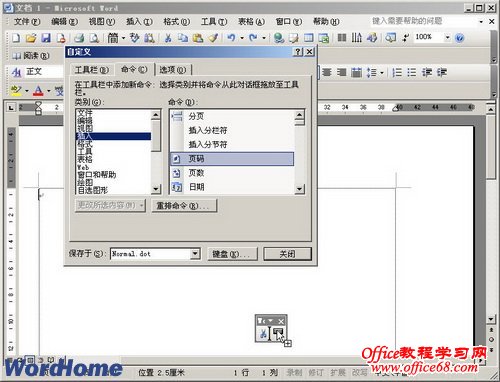Select 插入分节符 in the commands list
Screen dimensions: 500x382
(x=232, y=144)
